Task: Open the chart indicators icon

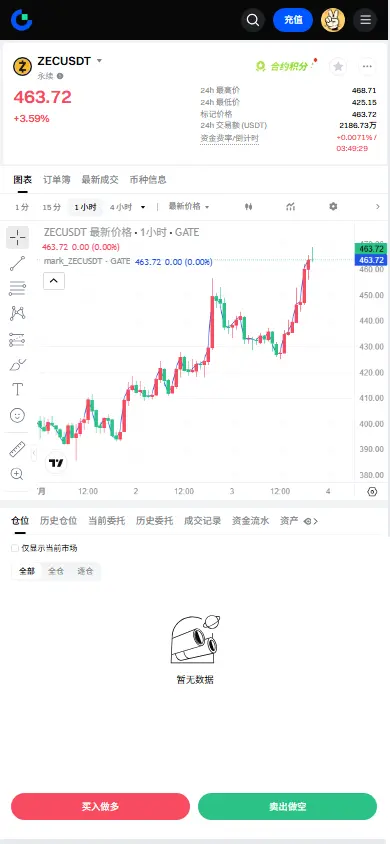Action: coord(291,207)
